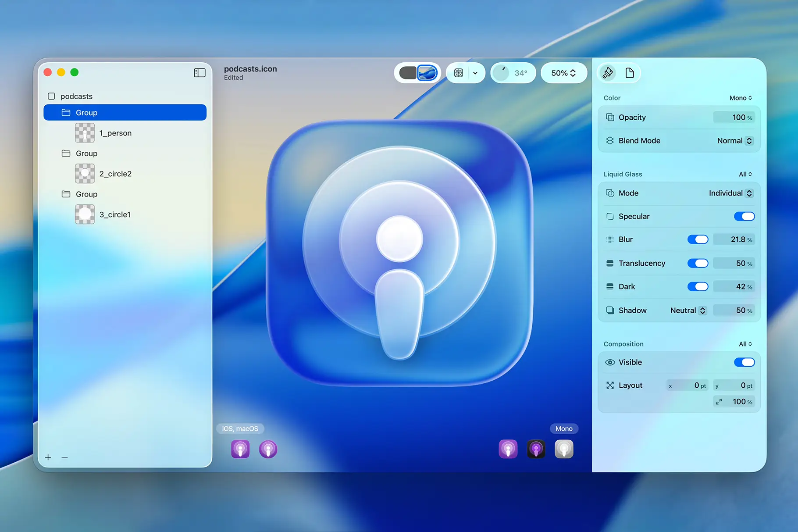Select the highlighted Group above 1_person
The height and width of the screenshot is (532, 798).
click(x=125, y=112)
